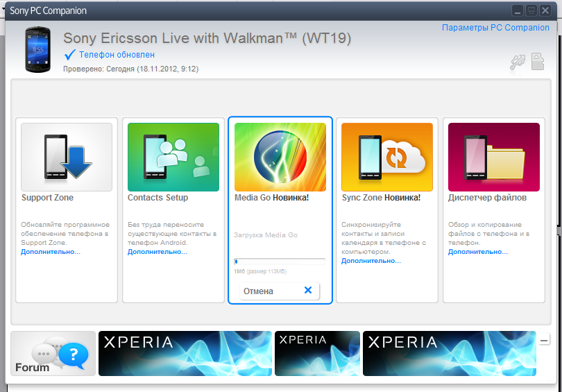Click Дополнительно link under Support Zone
This screenshot has height=392, width=562.
point(51,252)
